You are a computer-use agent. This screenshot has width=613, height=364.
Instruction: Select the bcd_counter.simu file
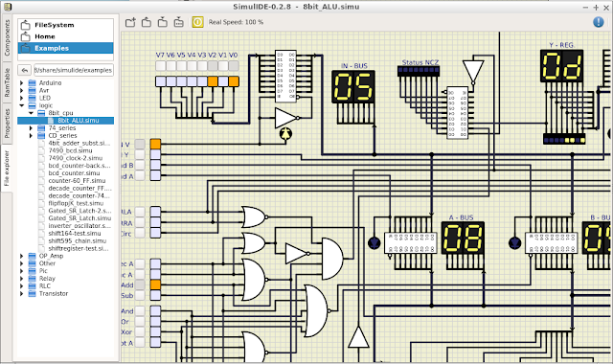(74, 173)
